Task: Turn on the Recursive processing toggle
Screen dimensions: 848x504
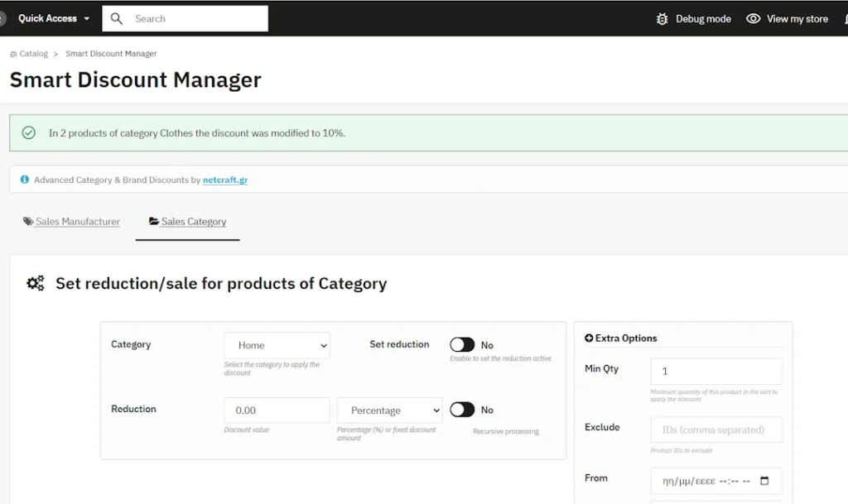Action: pyautogui.click(x=462, y=410)
